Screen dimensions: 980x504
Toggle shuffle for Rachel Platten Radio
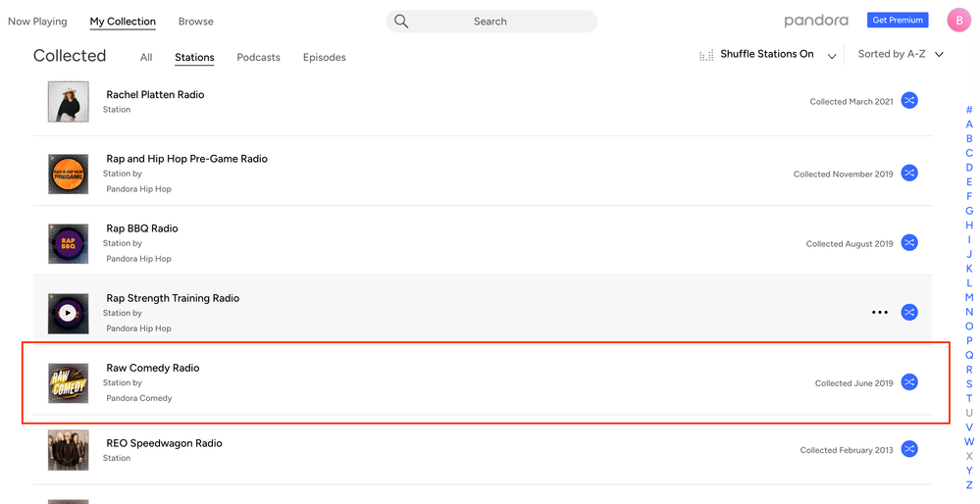click(909, 101)
